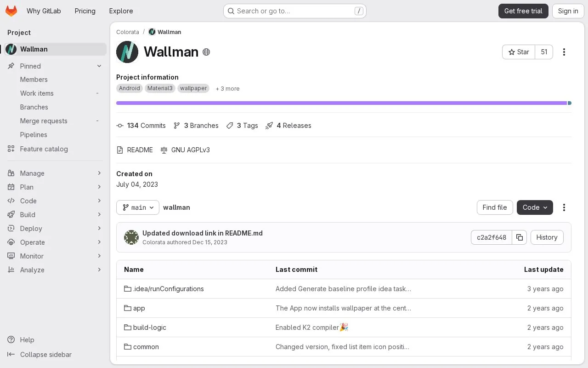Copy commit SHA c2a2f648 with clipboard icon
The height and width of the screenshot is (368, 588).
[519, 237]
